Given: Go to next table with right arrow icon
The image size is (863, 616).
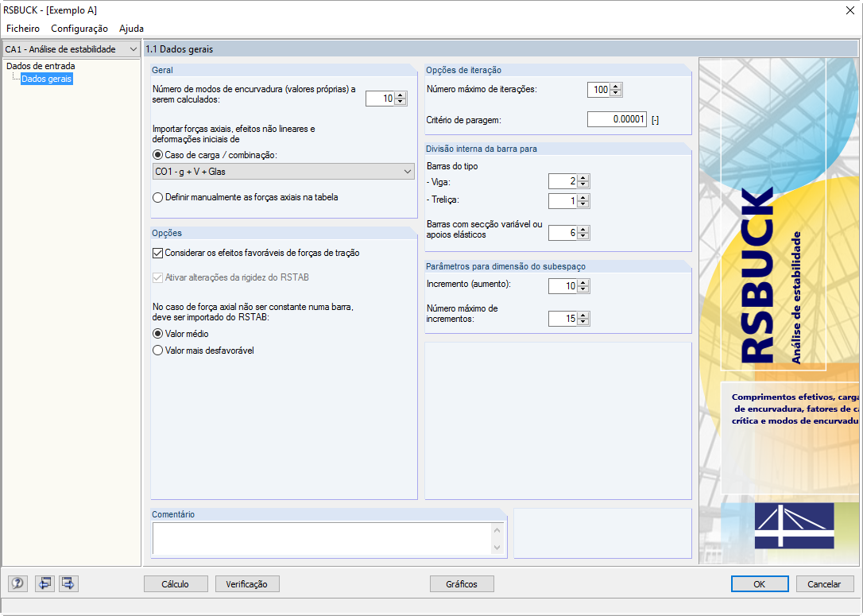Looking at the screenshot, I should 69,583.
